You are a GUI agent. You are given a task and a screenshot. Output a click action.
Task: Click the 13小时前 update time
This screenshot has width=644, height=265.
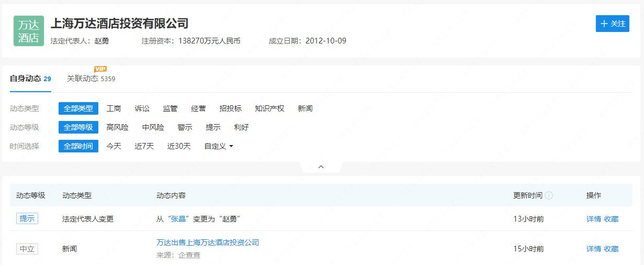(x=528, y=219)
